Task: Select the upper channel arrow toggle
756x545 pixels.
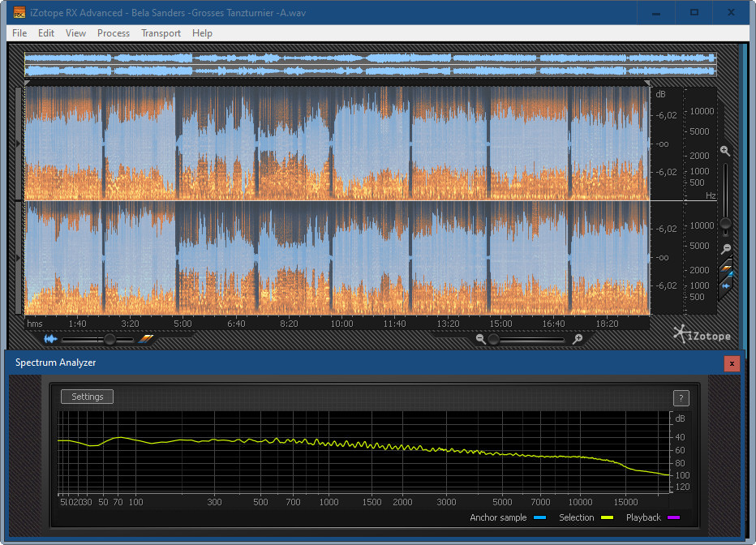Action: point(19,144)
